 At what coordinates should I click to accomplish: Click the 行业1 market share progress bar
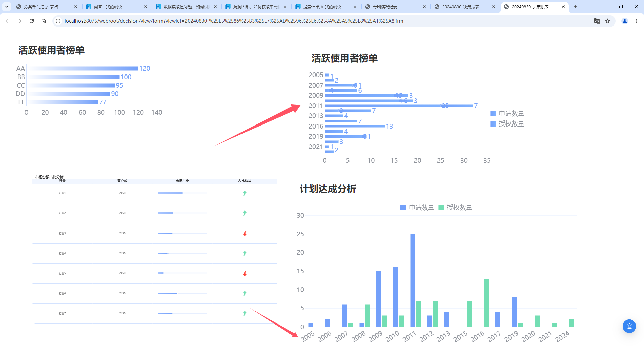182,193
